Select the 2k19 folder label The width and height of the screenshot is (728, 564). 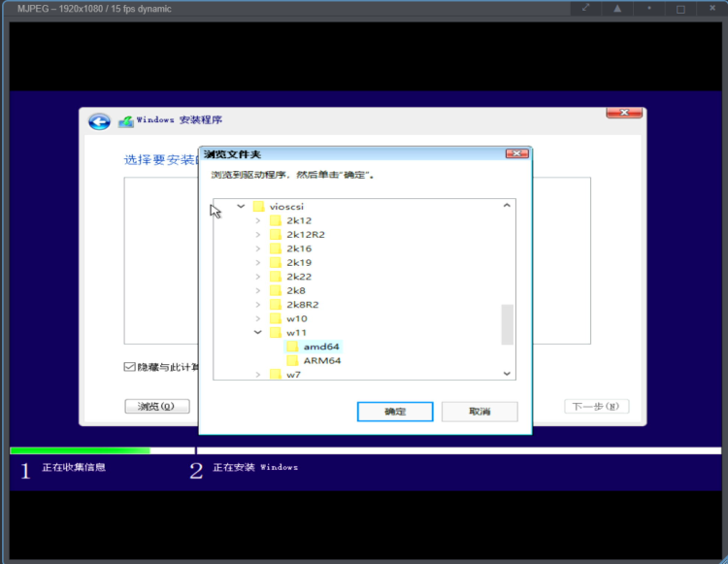(x=299, y=263)
